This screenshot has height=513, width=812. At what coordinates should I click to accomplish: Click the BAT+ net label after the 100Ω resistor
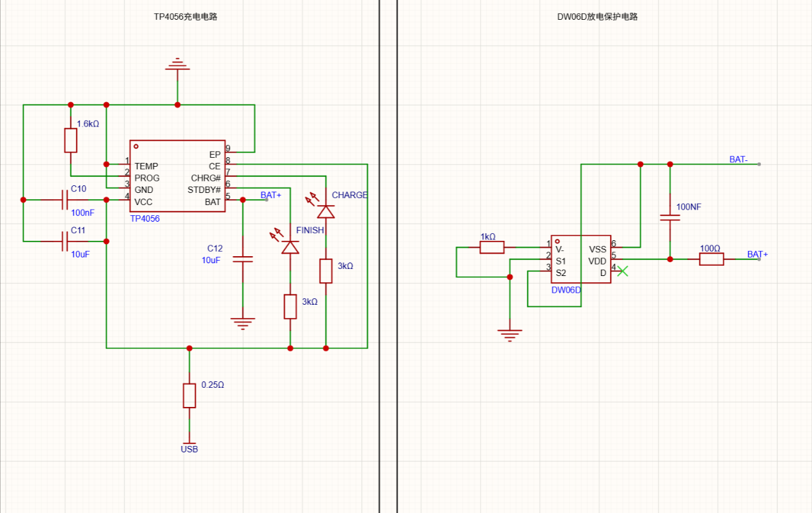[758, 254]
